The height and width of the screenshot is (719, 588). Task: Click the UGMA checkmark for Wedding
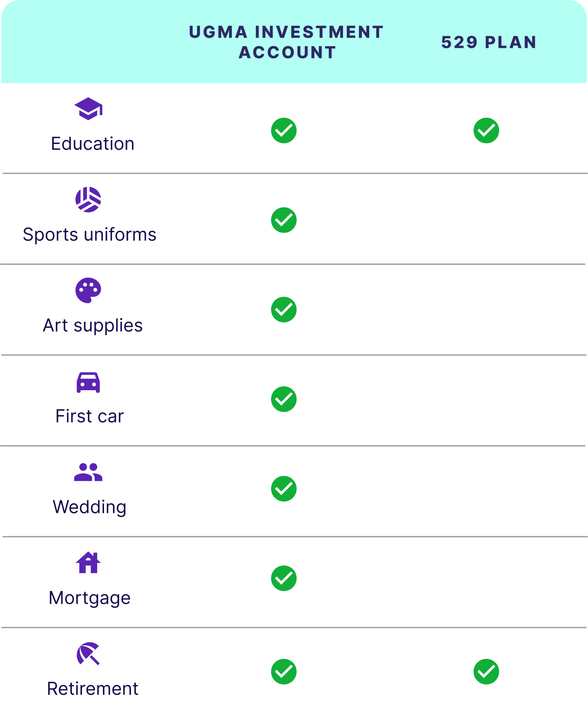coord(284,489)
